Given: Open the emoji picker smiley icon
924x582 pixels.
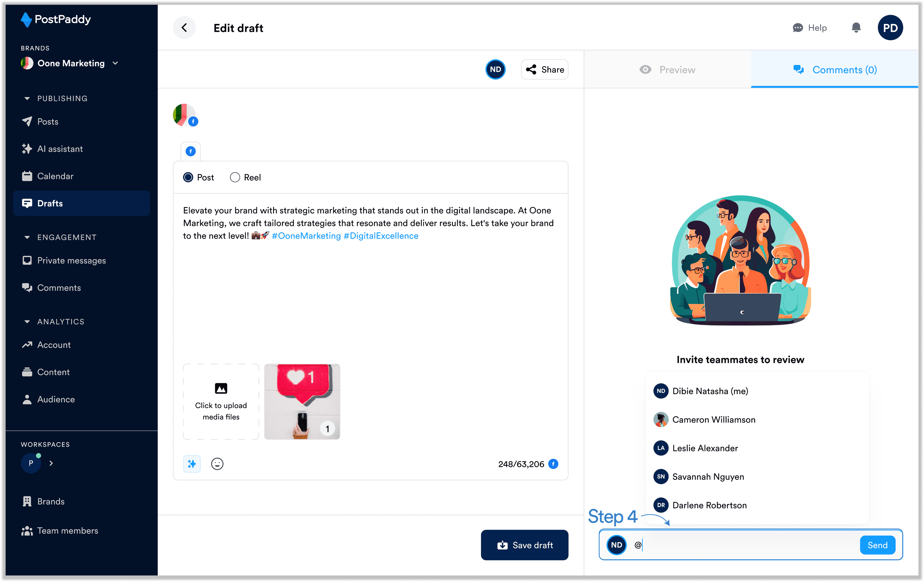Looking at the screenshot, I should coord(217,464).
